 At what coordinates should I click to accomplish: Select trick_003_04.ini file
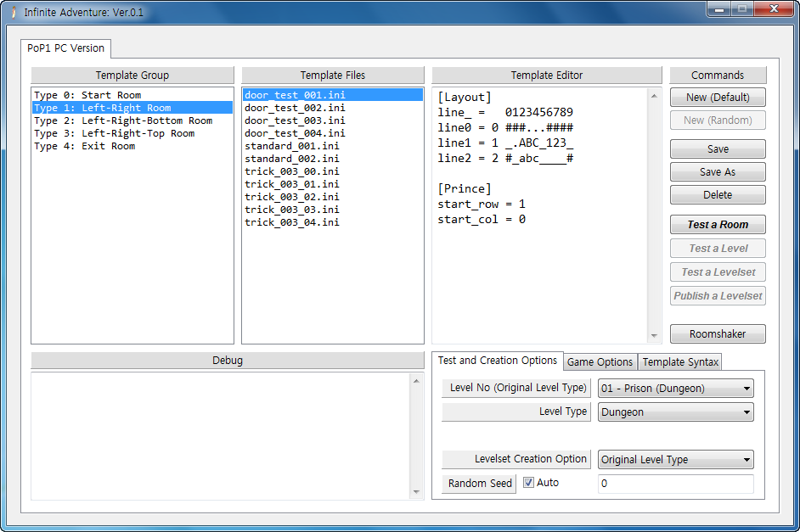coord(333,222)
